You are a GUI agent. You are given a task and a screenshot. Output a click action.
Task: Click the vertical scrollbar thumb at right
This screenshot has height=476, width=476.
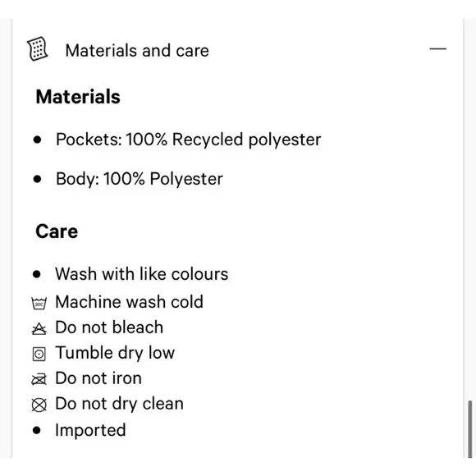470,429
